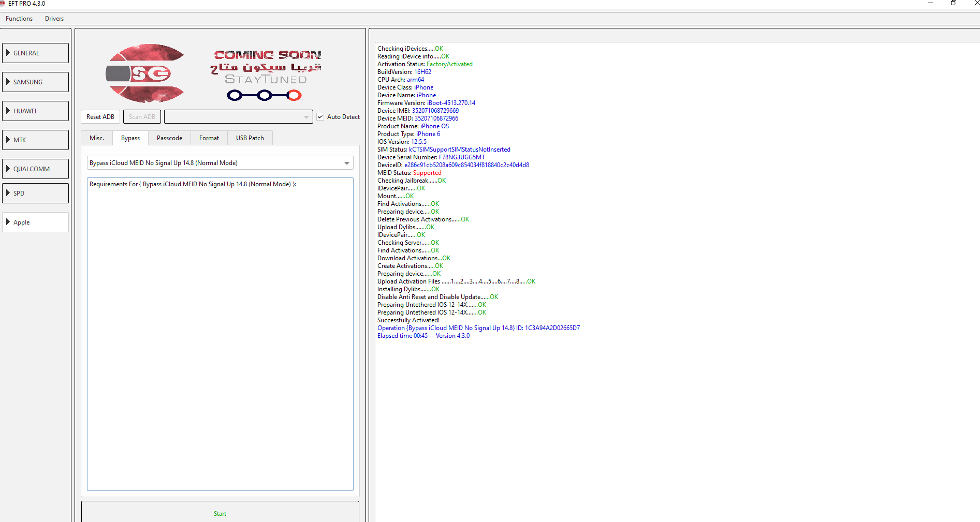
Task: Click the Disable Anti Reset and Disable Update line
Action: click(x=438, y=297)
